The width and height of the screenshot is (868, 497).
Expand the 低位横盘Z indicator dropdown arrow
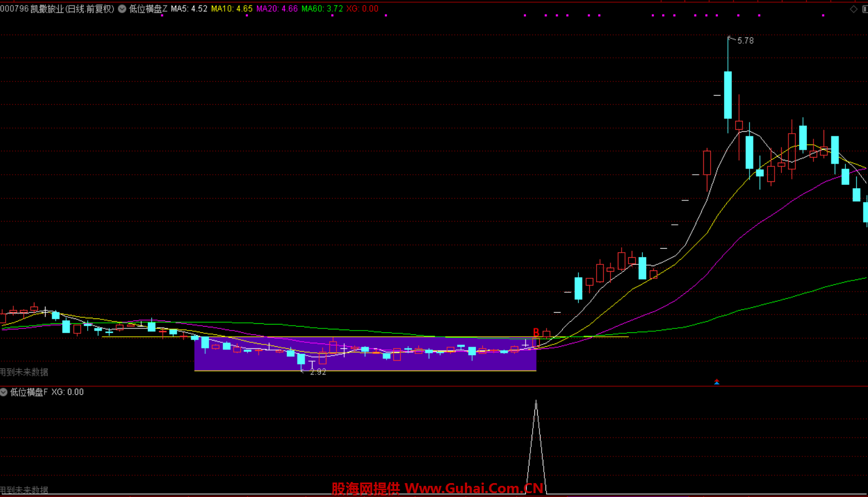[x=122, y=9]
